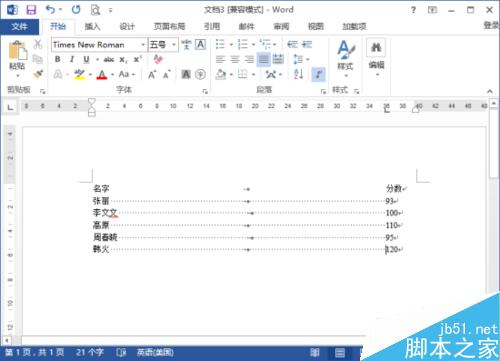The height and width of the screenshot is (361, 500).
Task: Toggle superscript formatting
Action: 137,59
